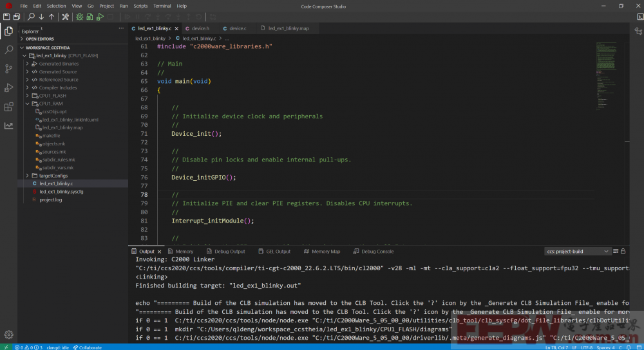Open project.log in the explorer

pyautogui.click(x=50, y=200)
